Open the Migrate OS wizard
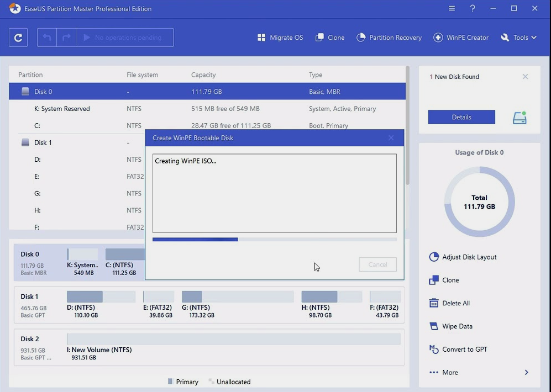Viewport: 551px width, 392px height. pyautogui.click(x=280, y=38)
